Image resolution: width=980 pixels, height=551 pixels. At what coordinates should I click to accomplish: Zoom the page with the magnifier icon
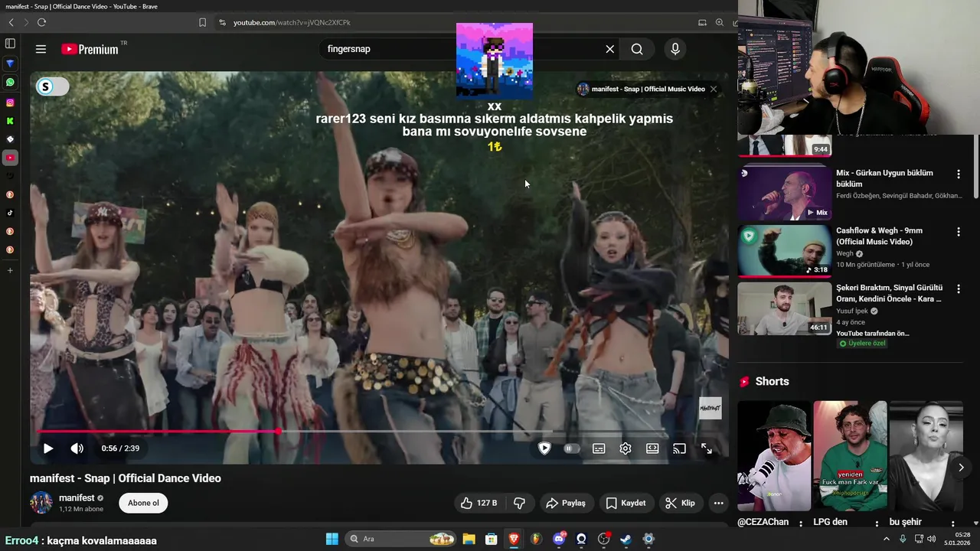point(720,22)
